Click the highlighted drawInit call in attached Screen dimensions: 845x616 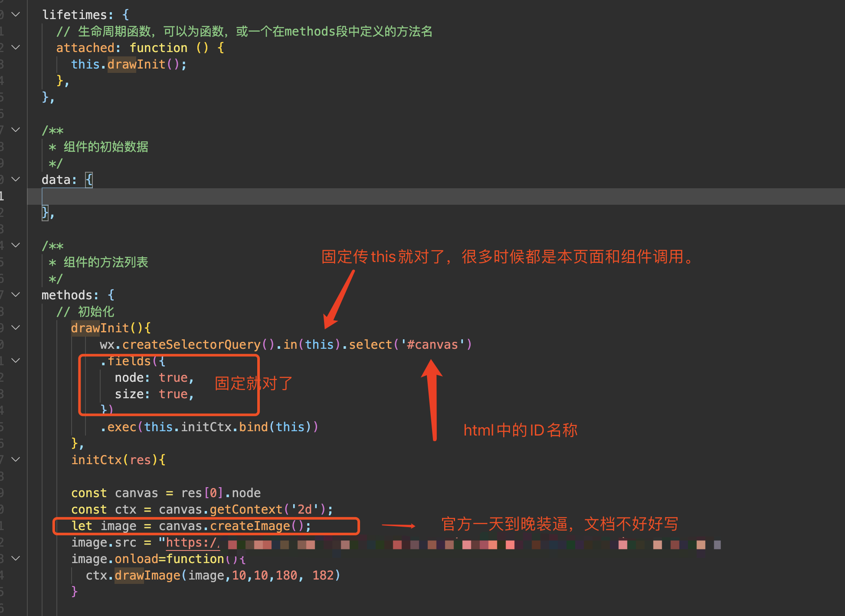tap(136, 64)
